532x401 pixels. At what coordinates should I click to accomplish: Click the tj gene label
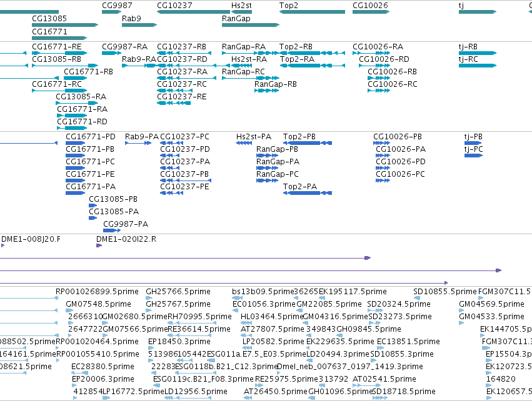click(461, 6)
